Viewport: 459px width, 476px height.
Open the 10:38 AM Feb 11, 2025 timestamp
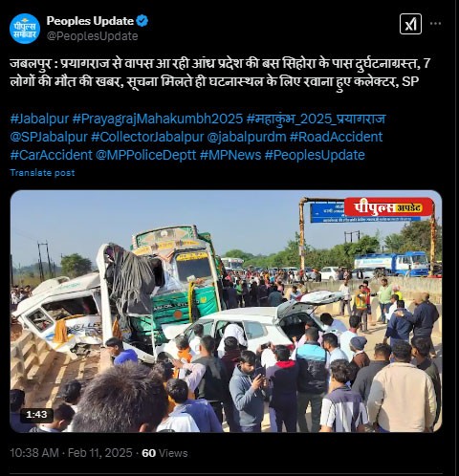pyautogui.click(x=71, y=453)
